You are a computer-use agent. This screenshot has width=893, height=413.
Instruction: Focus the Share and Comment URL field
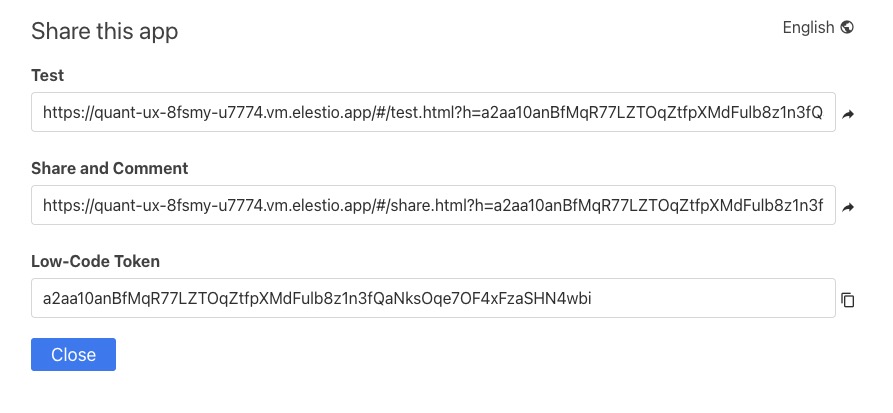(x=433, y=207)
